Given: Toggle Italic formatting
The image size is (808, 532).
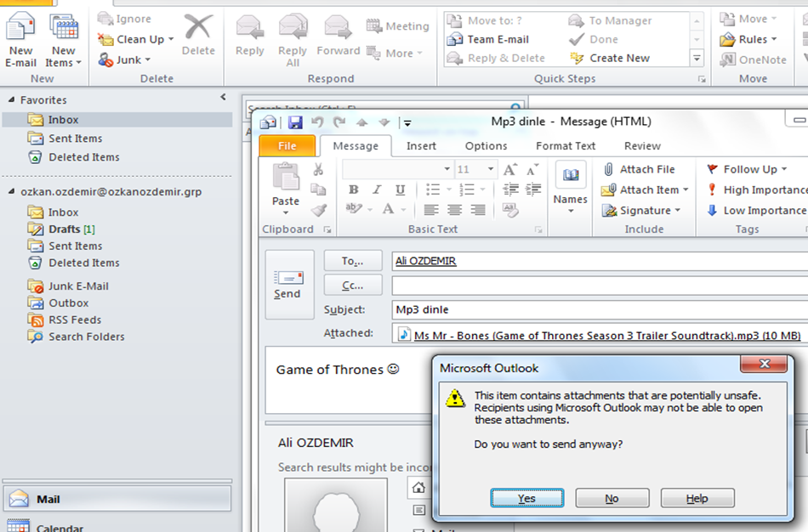Looking at the screenshot, I should (377, 190).
